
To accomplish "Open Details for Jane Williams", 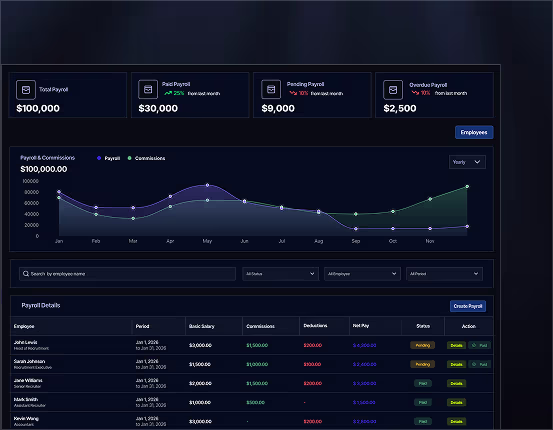I will tap(456, 383).
